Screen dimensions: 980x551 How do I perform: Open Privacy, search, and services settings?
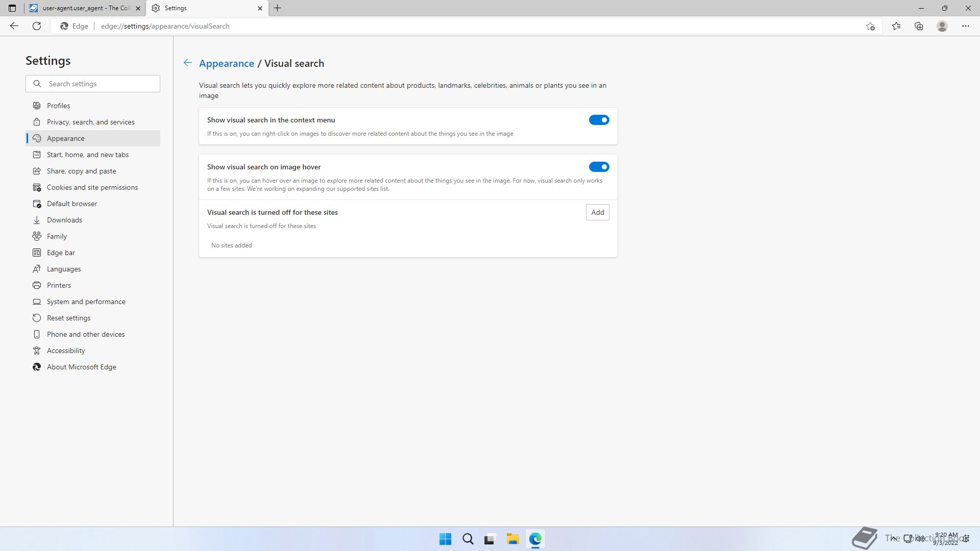point(90,122)
